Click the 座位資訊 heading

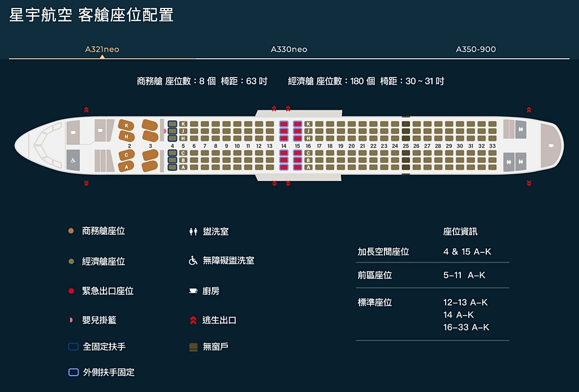(x=460, y=232)
